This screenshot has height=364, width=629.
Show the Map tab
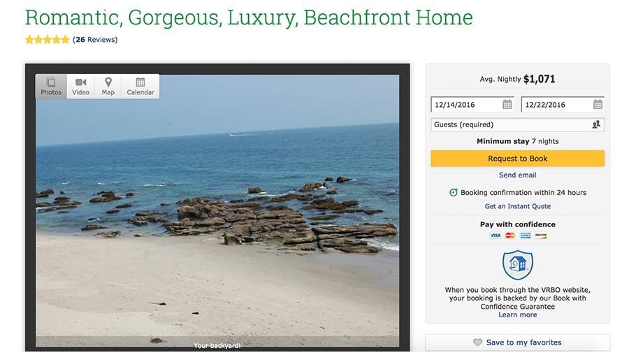[108, 86]
